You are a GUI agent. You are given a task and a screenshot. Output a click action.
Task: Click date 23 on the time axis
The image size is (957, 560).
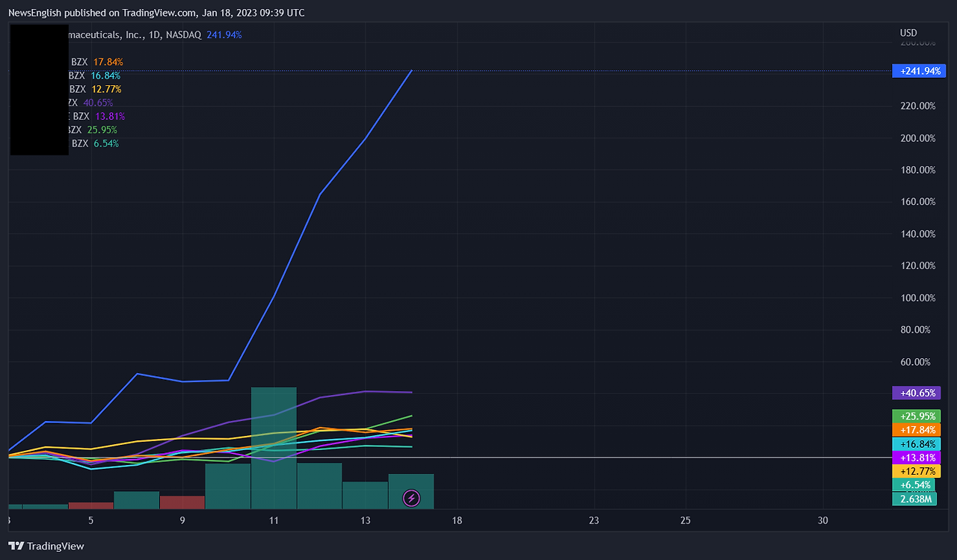tap(594, 520)
